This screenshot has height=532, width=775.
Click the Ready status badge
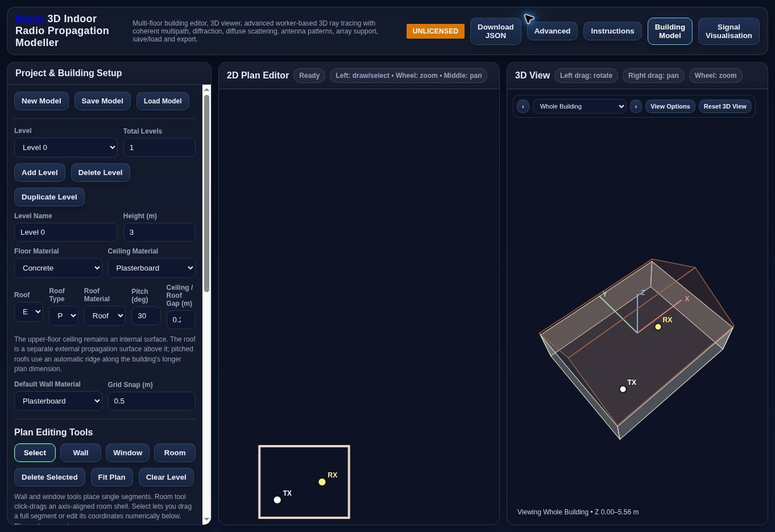[309, 76]
